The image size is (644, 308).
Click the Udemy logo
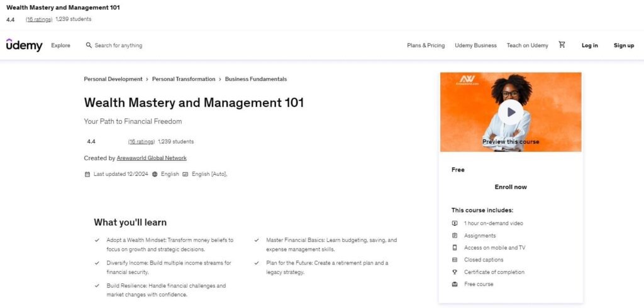point(25,45)
